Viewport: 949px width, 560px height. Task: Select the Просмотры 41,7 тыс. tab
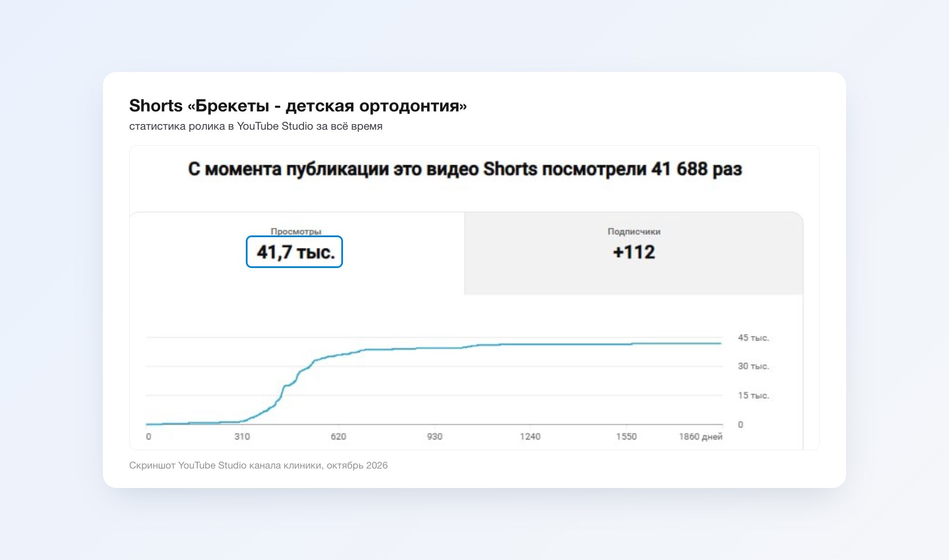tap(297, 253)
